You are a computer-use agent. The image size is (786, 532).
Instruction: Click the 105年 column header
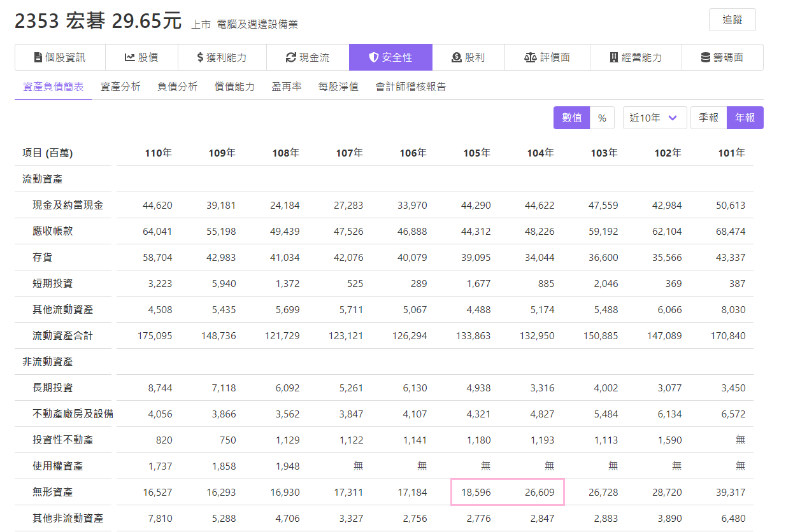pyautogui.click(x=477, y=153)
